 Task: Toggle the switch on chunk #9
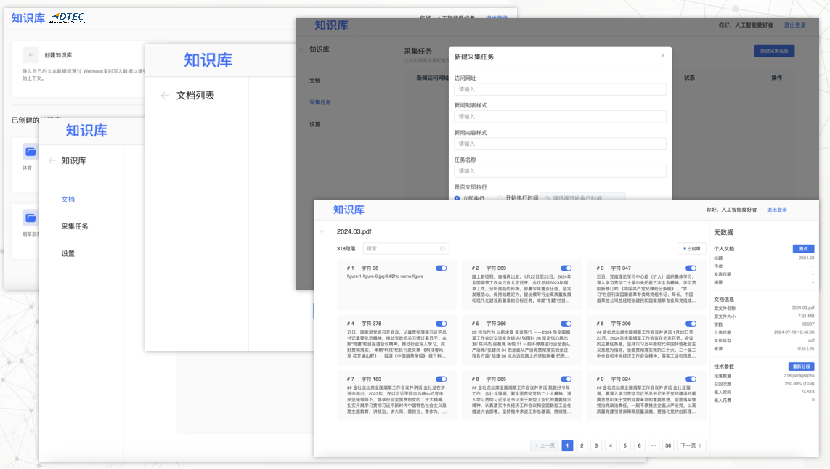(691, 380)
